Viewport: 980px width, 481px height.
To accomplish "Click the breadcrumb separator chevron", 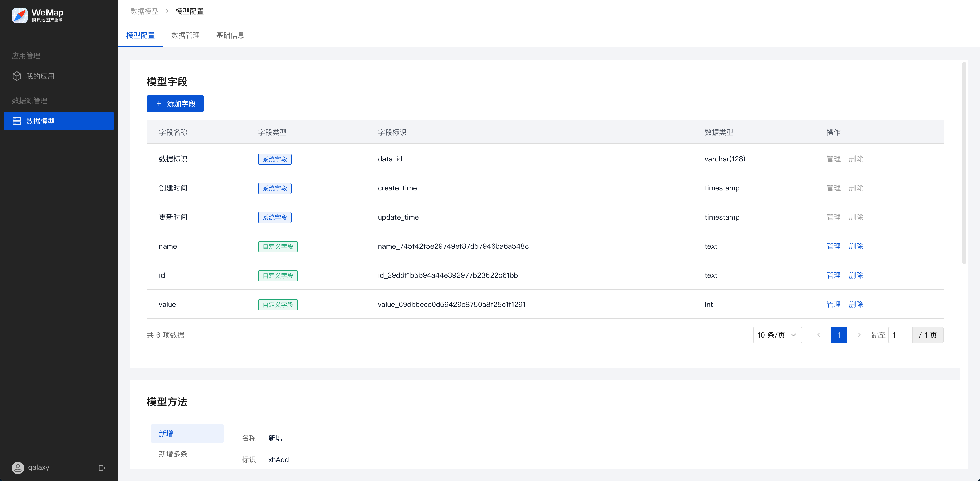I will click(x=167, y=11).
